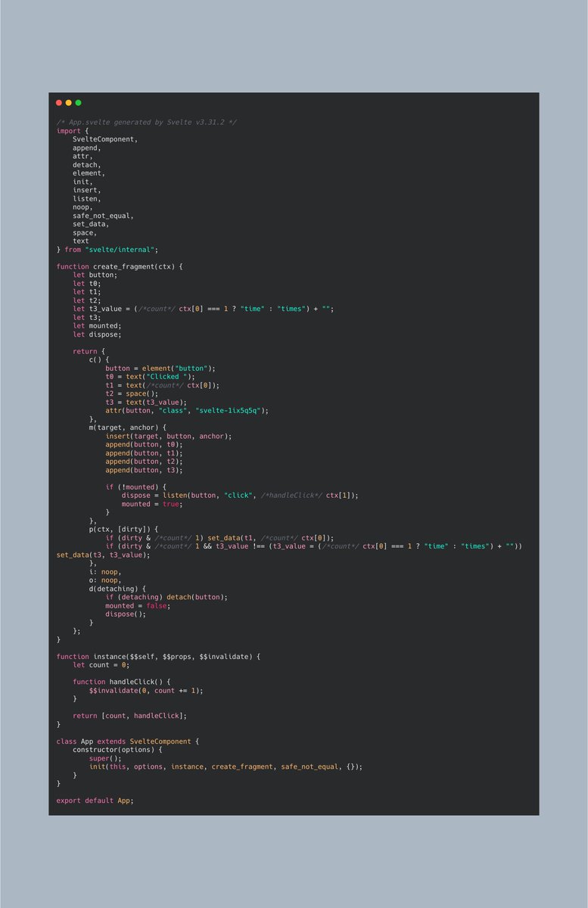This screenshot has height=908, width=588.
Task: Click the "mounted = true;" line
Action: point(153,504)
